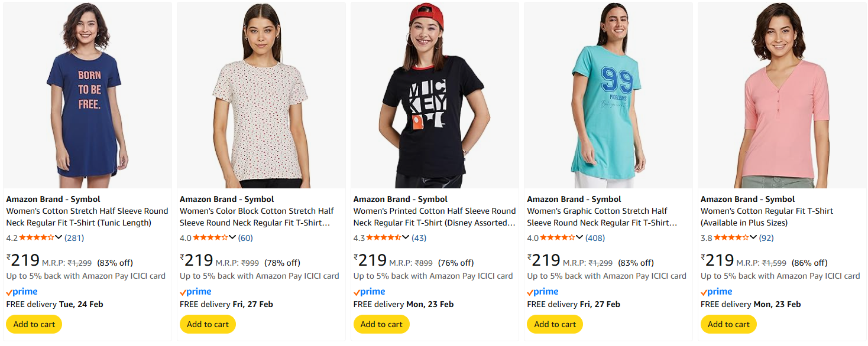Viewport: 868px width, 346px height.
Task: Click the Prime badge under the teal 99 T-shirt
Action: point(543,292)
